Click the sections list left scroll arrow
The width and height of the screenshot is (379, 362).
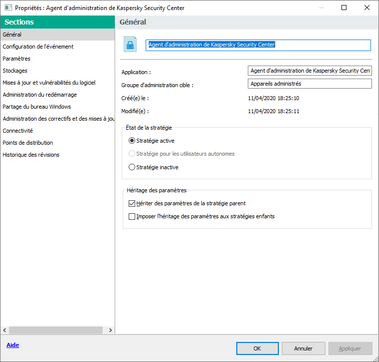(x=5, y=330)
